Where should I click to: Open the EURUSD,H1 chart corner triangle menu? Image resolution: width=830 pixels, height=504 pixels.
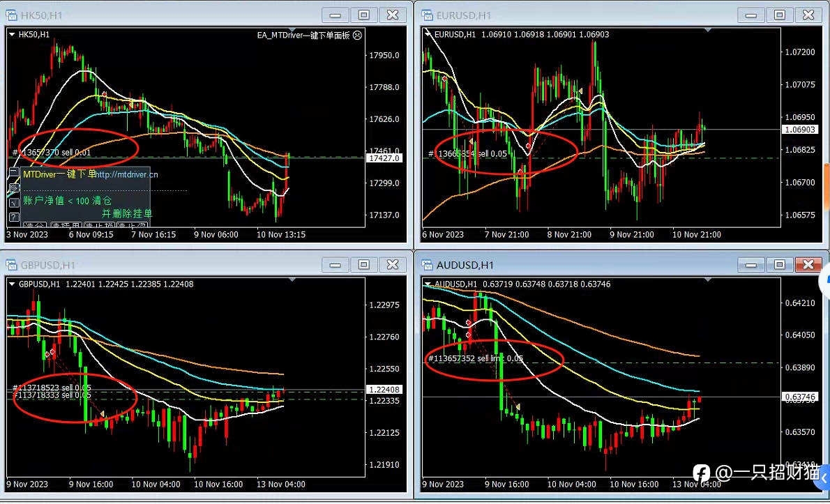pyautogui.click(x=428, y=34)
